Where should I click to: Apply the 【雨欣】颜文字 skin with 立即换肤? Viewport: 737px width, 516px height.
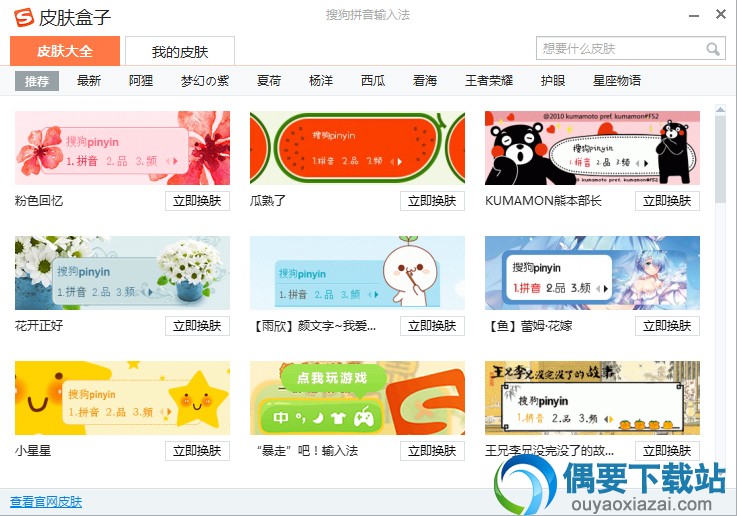coord(432,326)
